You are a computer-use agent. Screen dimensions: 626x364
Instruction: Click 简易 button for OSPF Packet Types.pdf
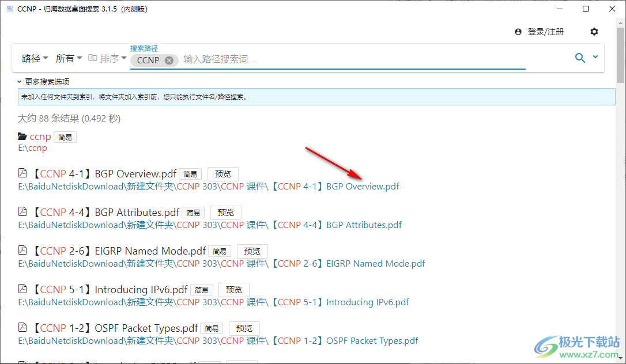point(212,328)
